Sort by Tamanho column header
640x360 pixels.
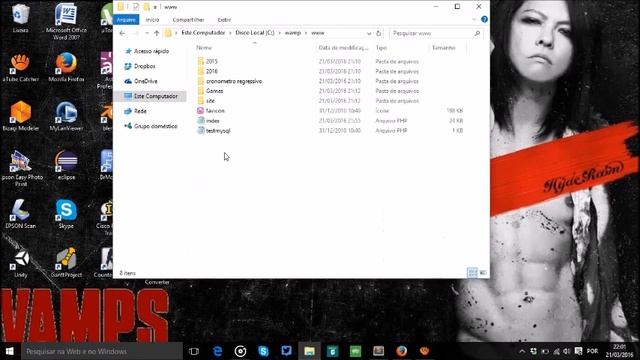(x=444, y=48)
